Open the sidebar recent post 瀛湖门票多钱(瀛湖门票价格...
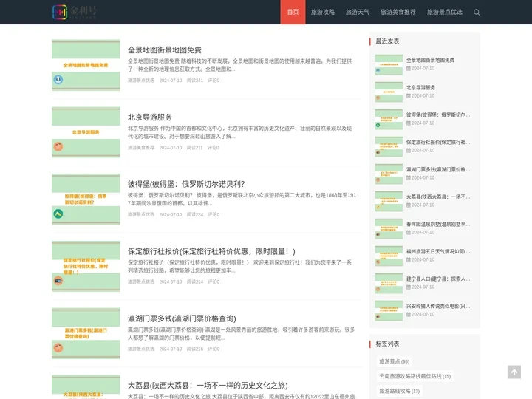This screenshot has width=532, height=399. tap(438, 169)
